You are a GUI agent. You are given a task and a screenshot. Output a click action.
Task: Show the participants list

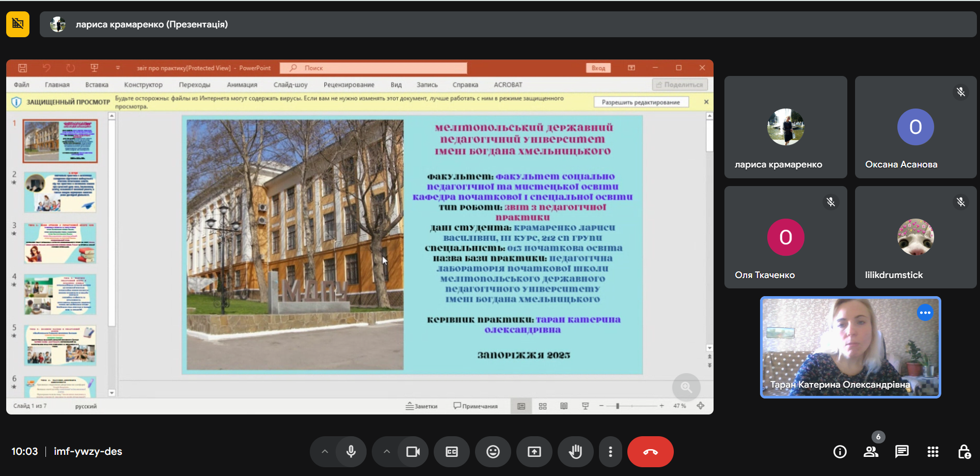coord(871,452)
